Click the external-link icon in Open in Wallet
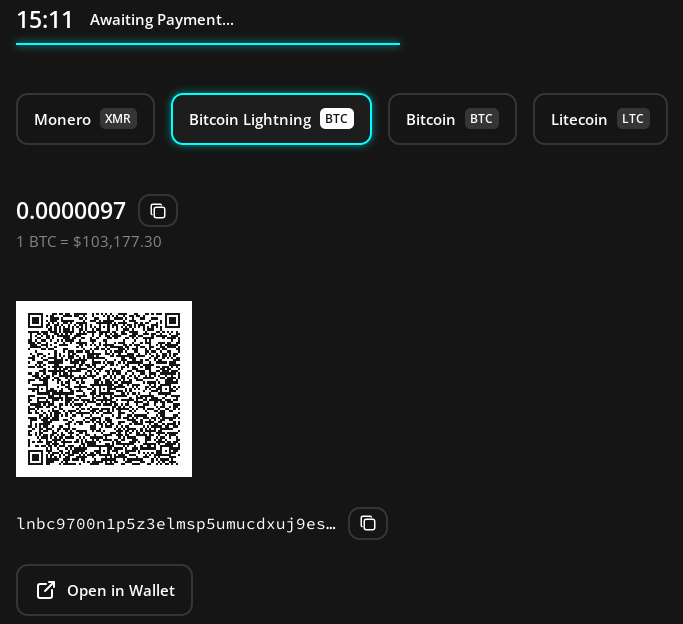Viewport: 683px width, 624px height. [x=46, y=590]
